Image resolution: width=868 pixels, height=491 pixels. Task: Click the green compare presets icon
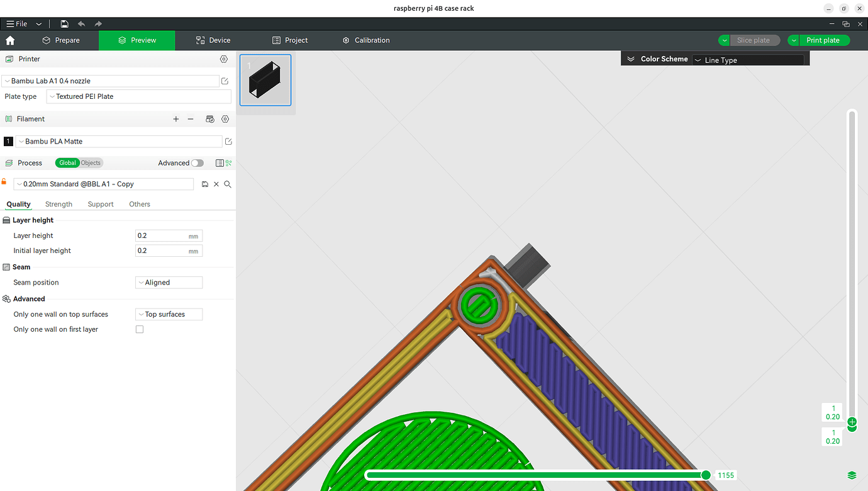pos(229,163)
